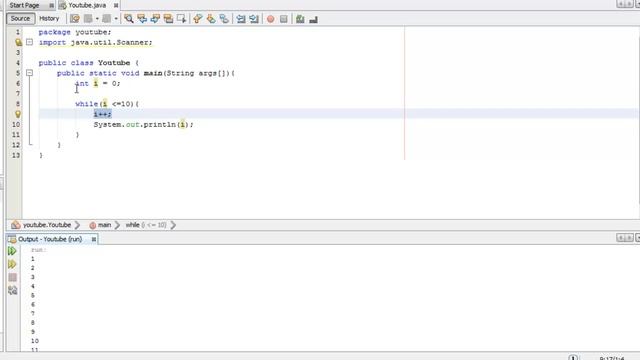The image size is (640, 360).
Task: Re-run the program from Output panel
Action: click(12, 251)
